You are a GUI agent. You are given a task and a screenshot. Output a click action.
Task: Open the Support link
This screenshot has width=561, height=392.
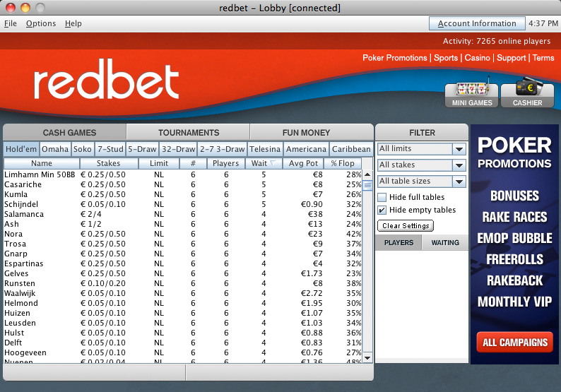point(512,58)
